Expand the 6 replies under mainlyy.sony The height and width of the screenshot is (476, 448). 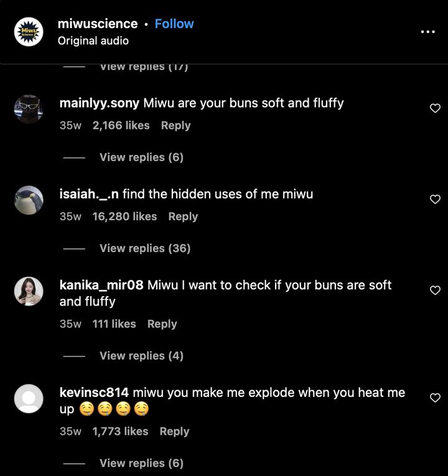tap(141, 157)
